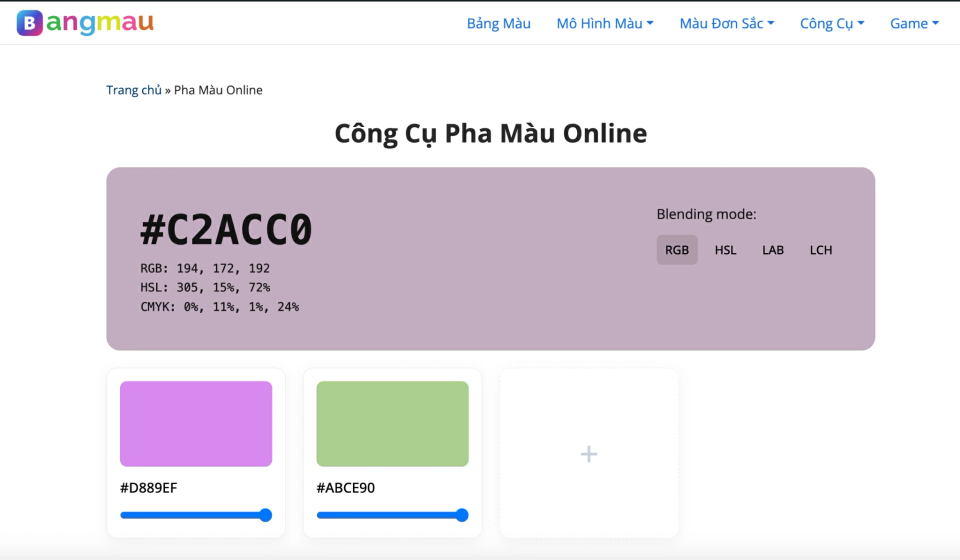Open the Bảng Màu menu item

[x=498, y=23]
